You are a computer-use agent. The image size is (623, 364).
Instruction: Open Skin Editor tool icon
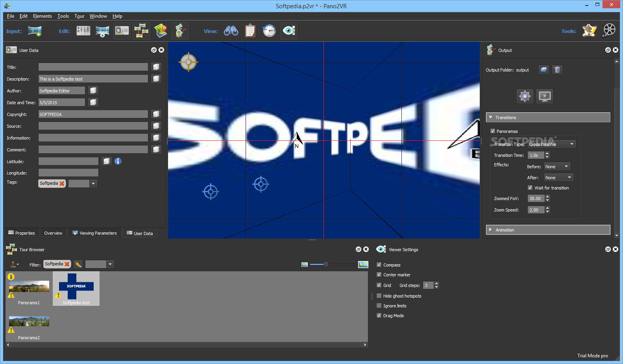(x=590, y=31)
